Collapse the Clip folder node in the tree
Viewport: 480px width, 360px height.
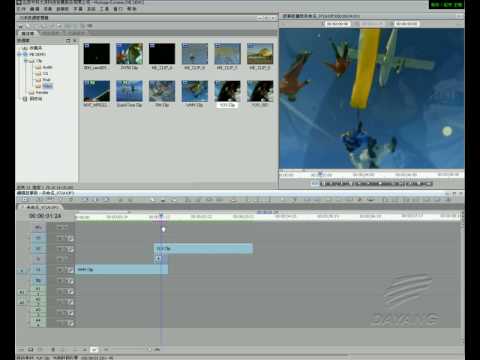[x=26, y=61]
